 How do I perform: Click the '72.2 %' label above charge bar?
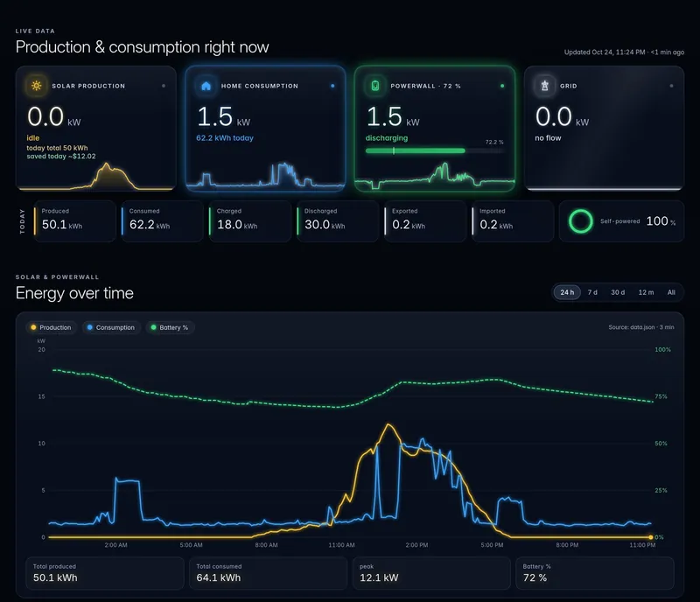click(x=494, y=142)
